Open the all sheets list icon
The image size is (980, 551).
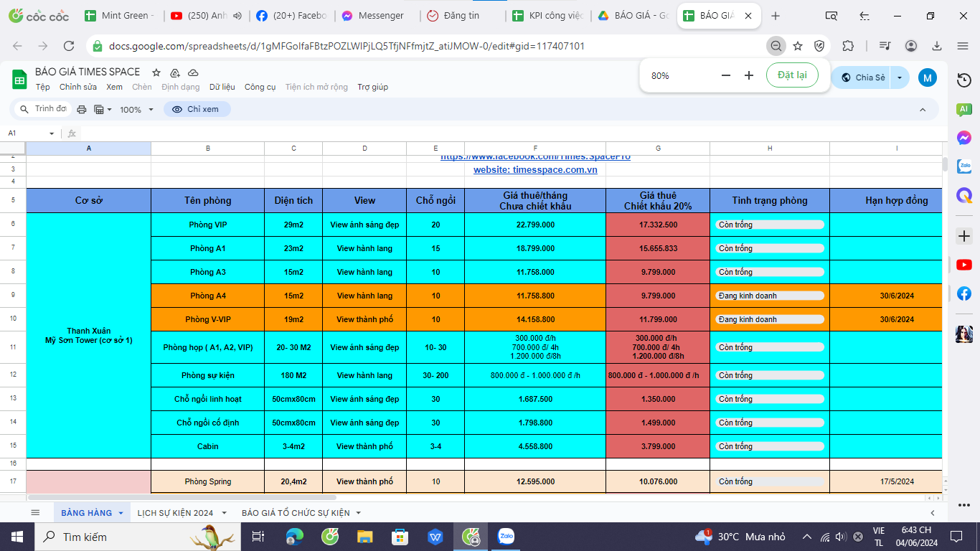(35, 512)
